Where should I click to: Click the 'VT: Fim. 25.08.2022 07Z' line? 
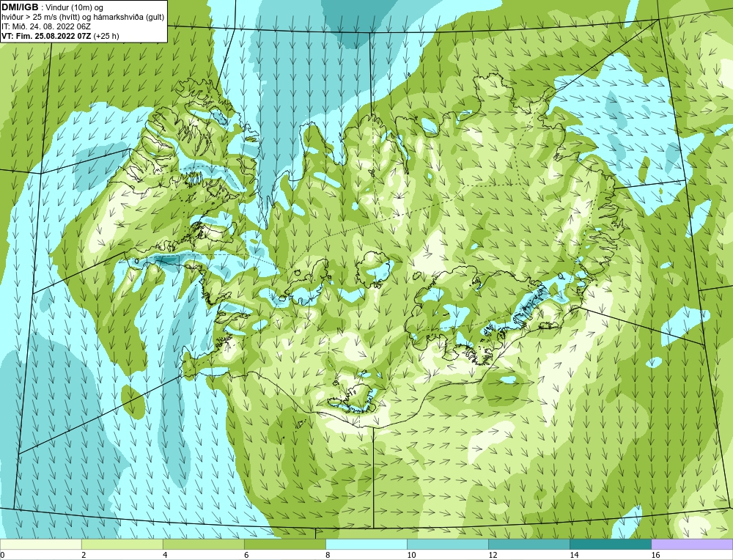[47, 36]
